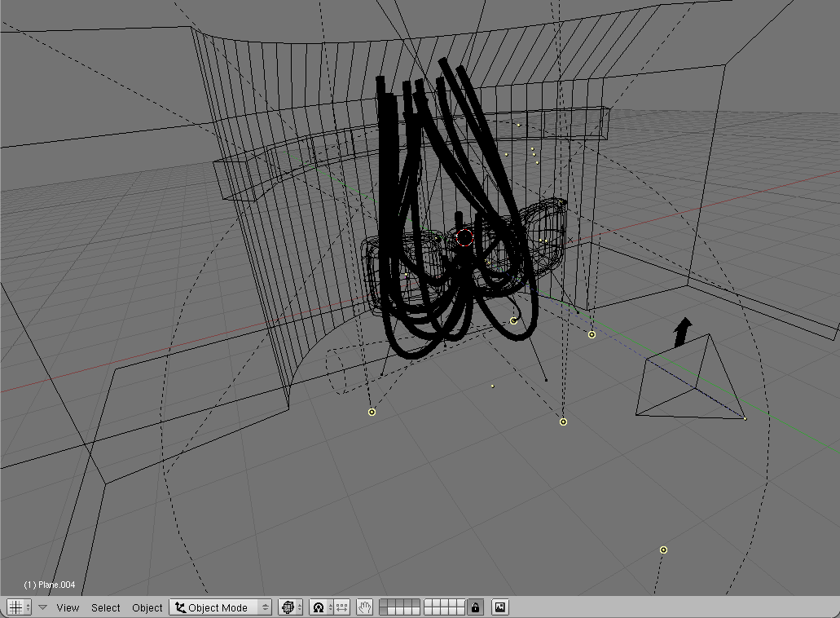Viewport: 840px width, 618px height.
Task: Enable the first layer in the right layer block
Action: [428, 603]
